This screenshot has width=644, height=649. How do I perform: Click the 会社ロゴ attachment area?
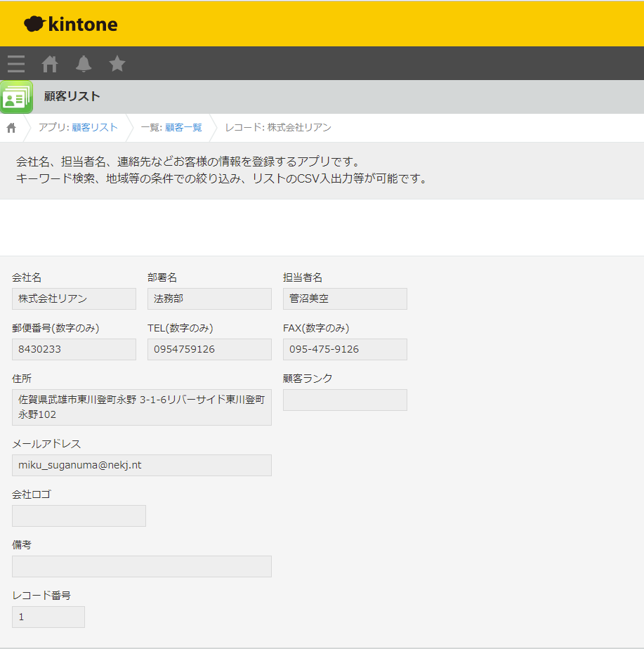tap(78, 516)
